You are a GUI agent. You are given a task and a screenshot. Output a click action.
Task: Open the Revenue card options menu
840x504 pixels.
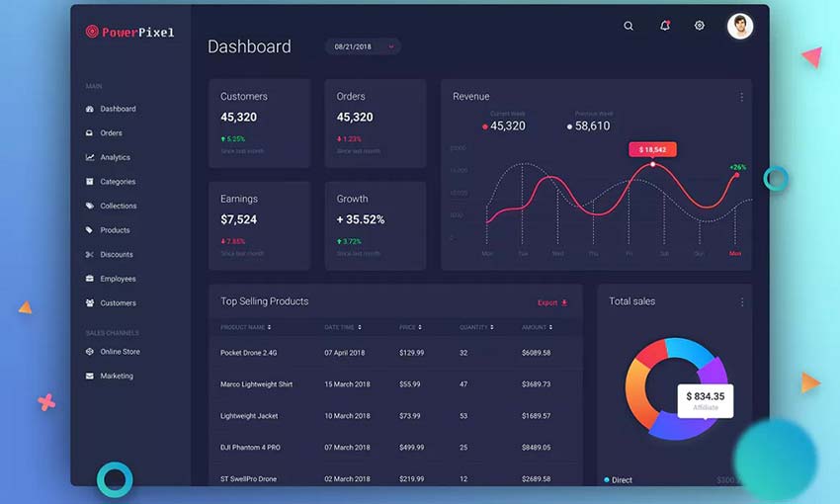(742, 97)
